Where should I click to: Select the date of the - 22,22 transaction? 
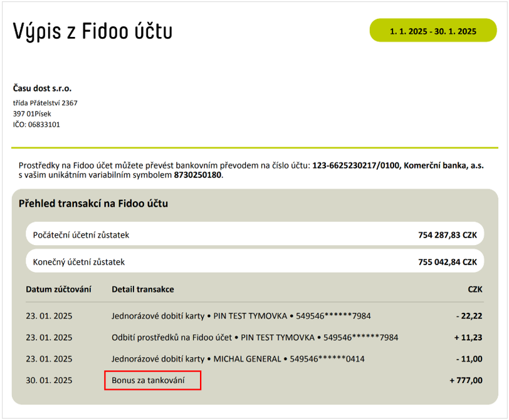coord(49,316)
